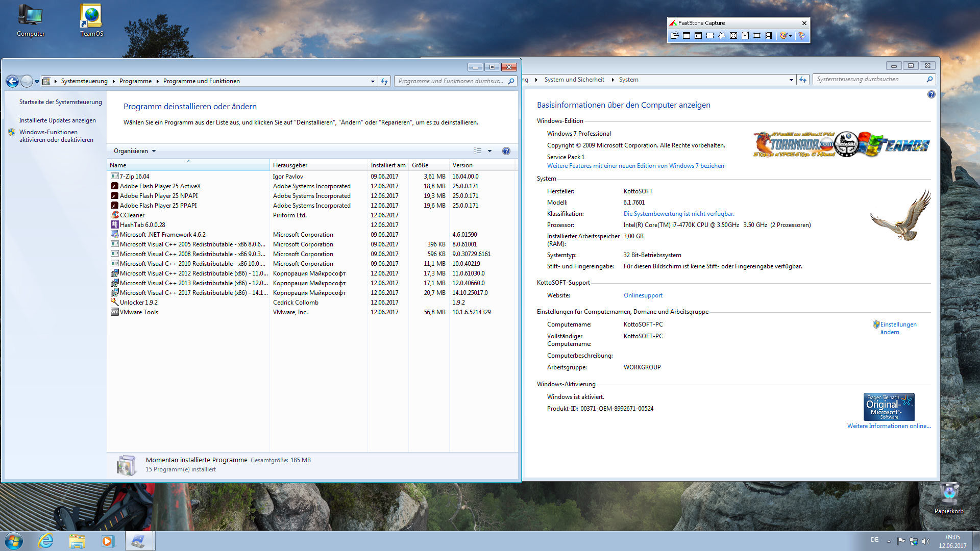Refresh the System window address bar
This screenshot has height=551, width=980.
(803, 80)
